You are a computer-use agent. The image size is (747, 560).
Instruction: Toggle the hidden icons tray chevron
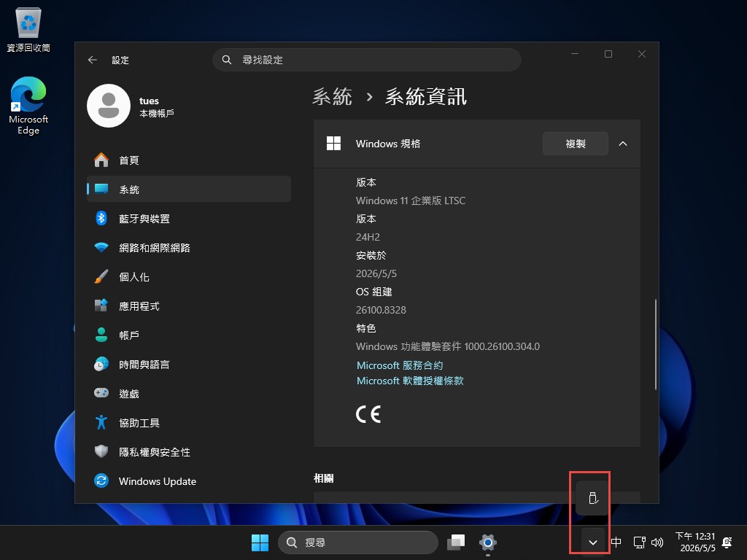click(592, 542)
